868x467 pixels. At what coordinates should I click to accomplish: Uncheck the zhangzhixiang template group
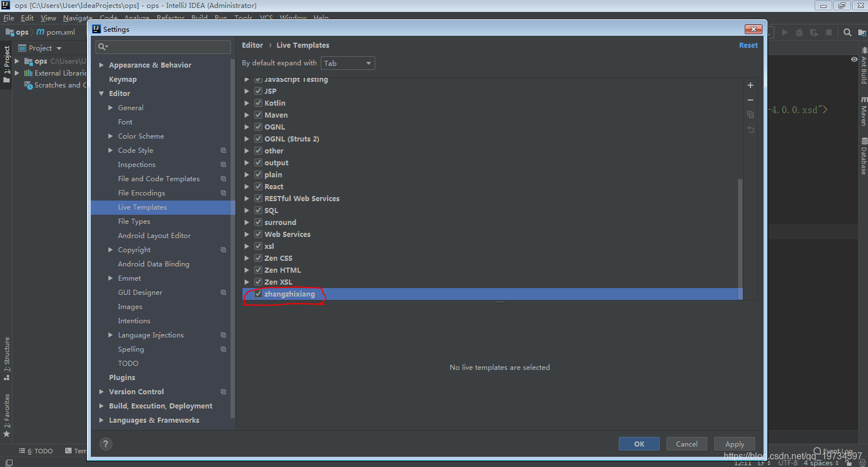click(258, 294)
